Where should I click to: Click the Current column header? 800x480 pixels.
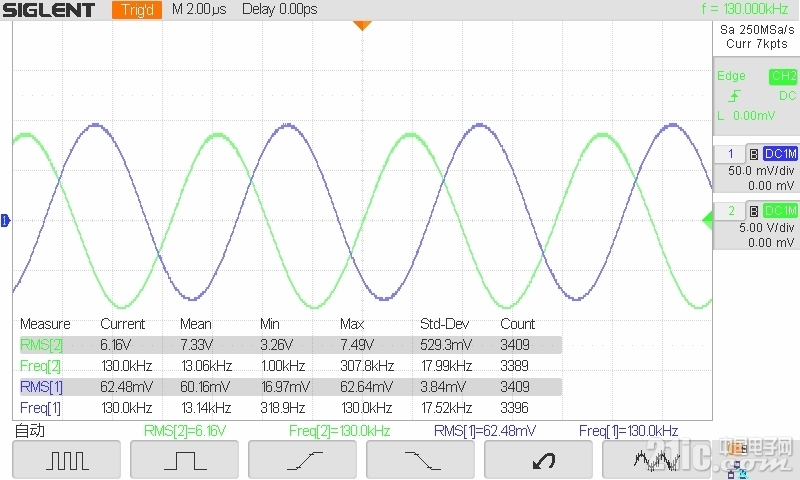point(122,324)
